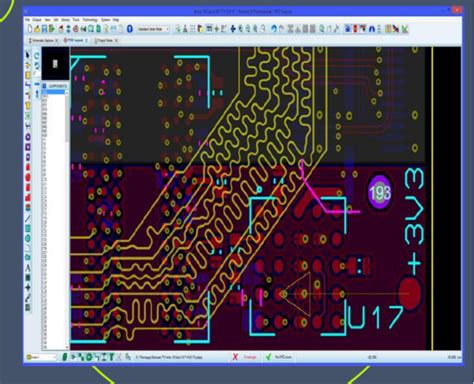This screenshot has height=384, width=474.
Task: Click the Undo arrow icon
Action: (x=274, y=29)
